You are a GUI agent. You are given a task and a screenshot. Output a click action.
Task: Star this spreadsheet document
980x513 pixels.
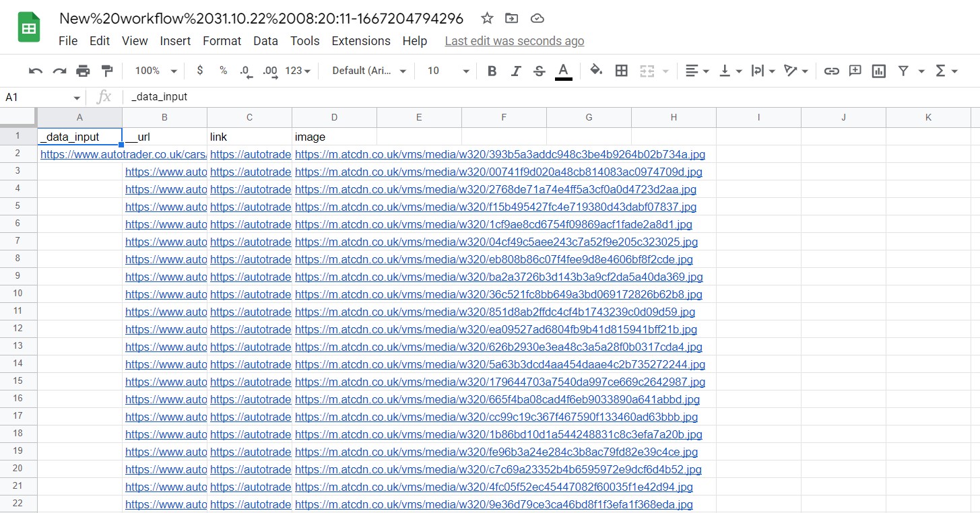click(x=486, y=18)
